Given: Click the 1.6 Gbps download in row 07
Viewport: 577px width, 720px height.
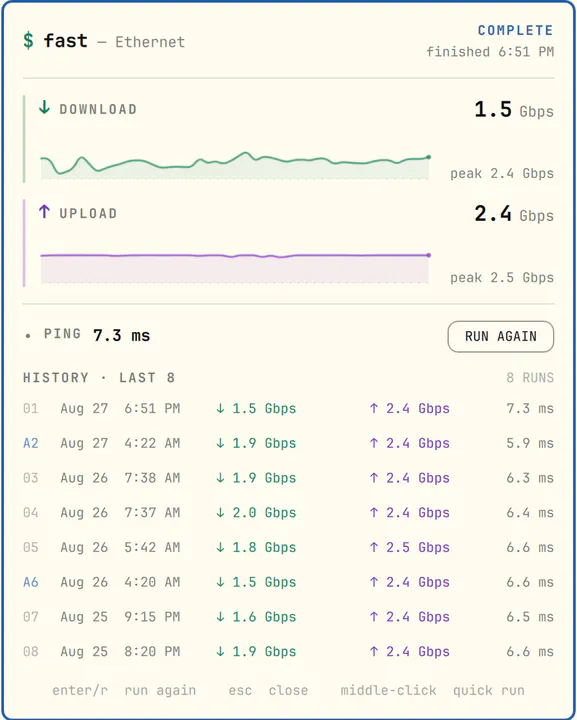Looking at the screenshot, I should coord(256,617).
